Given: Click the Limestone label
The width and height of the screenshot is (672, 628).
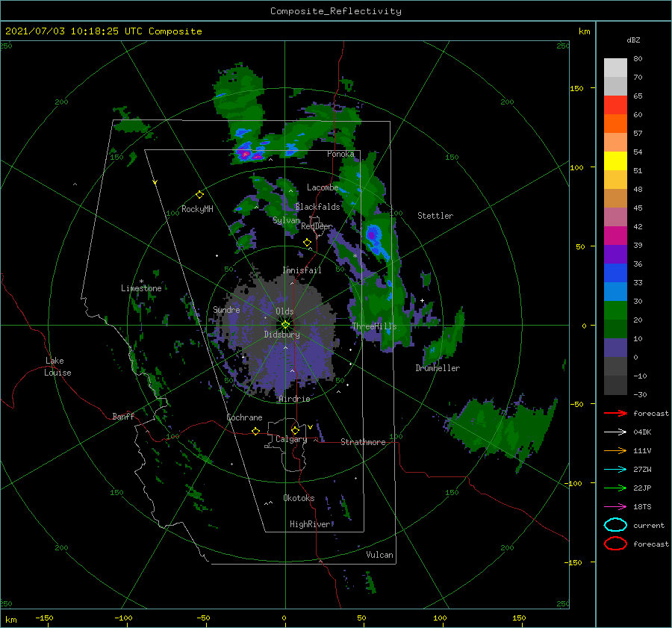Looking at the screenshot, I should tap(141, 288).
